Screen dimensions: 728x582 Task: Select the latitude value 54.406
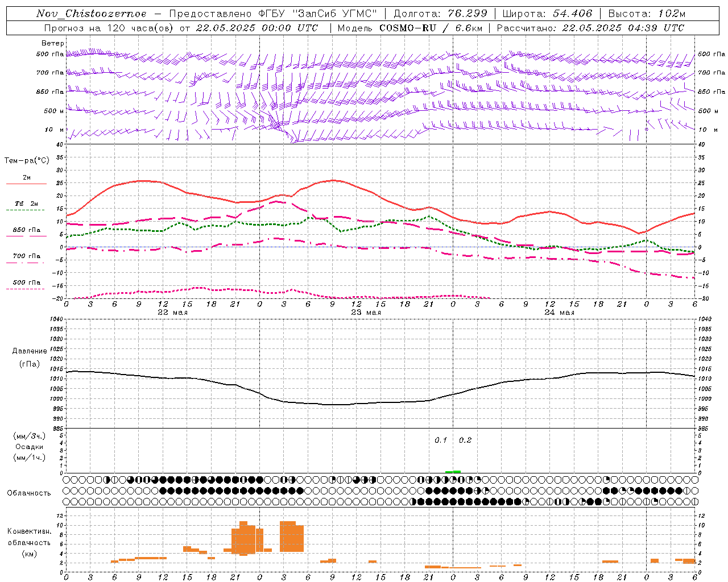[x=573, y=14]
